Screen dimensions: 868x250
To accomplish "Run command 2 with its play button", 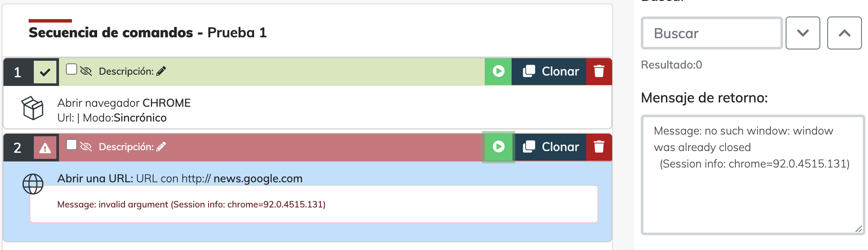I will [x=498, y=147].
